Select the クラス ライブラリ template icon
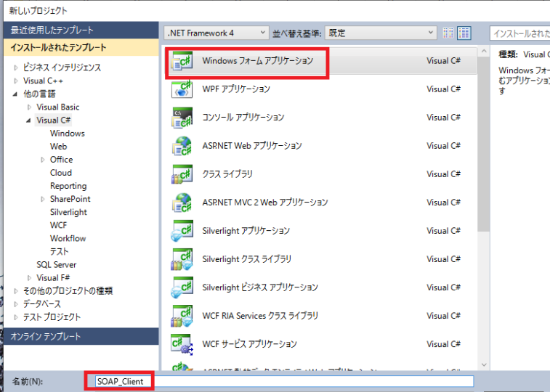This screenshot has height=392, width=550. click(181, 174)
